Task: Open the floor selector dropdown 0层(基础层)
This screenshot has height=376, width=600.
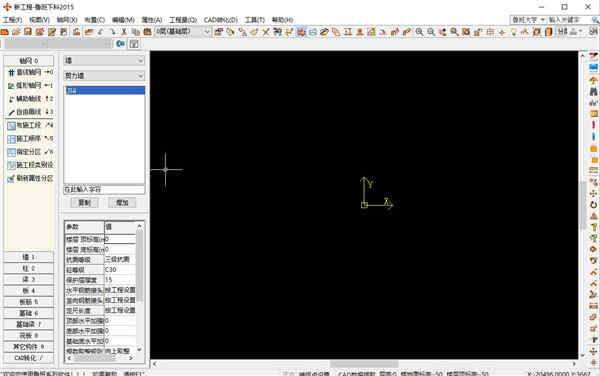Action: (183, 32)
